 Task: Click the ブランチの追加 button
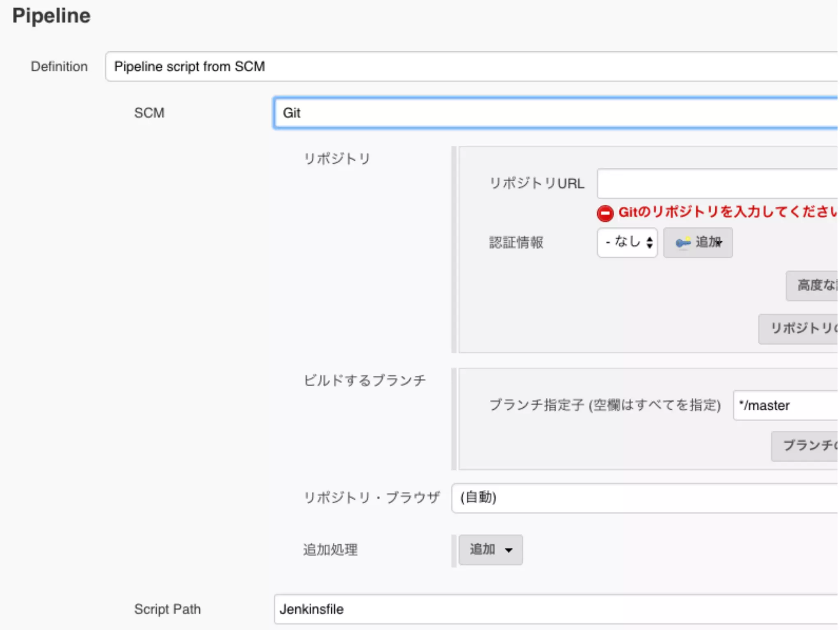805,446
